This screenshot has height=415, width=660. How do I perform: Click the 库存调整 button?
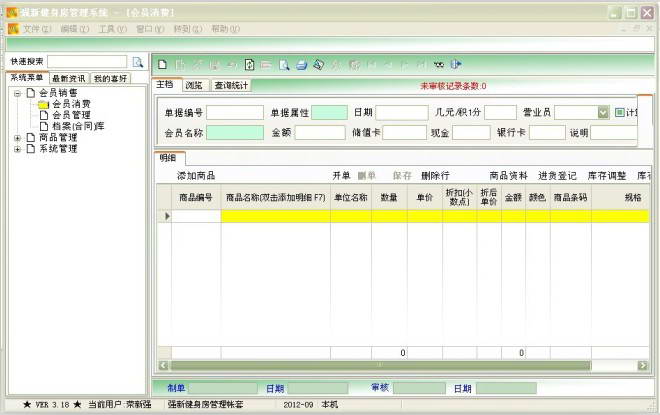607,176
